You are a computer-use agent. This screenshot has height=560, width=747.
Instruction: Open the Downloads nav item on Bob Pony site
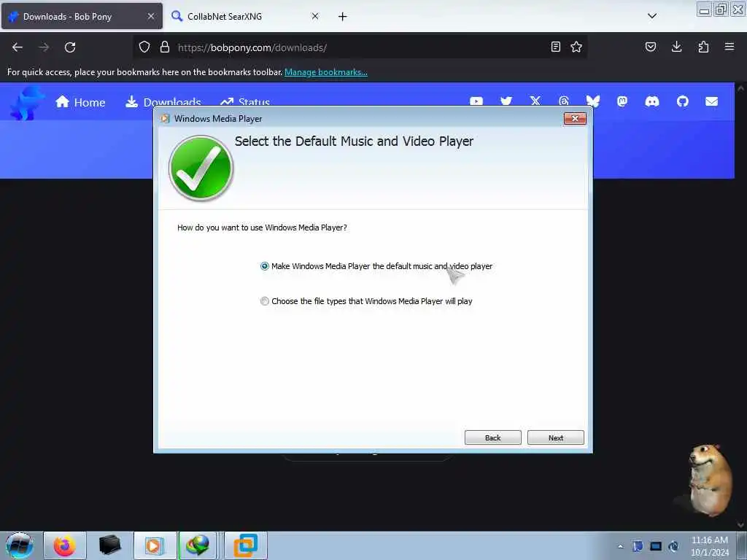click(163, 102)
